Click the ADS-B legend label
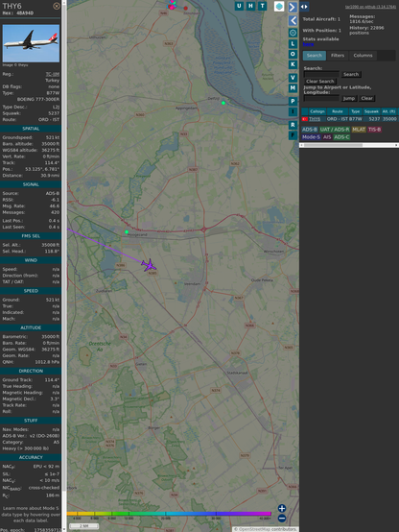The image size is (399, 532). pyautogui.click(x=310, y=130)
